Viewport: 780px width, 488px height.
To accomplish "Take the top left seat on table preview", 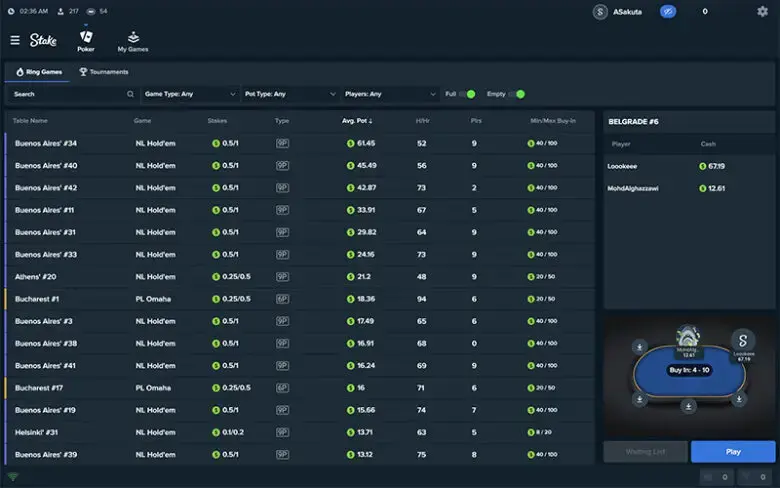I will tap(640, 347).
